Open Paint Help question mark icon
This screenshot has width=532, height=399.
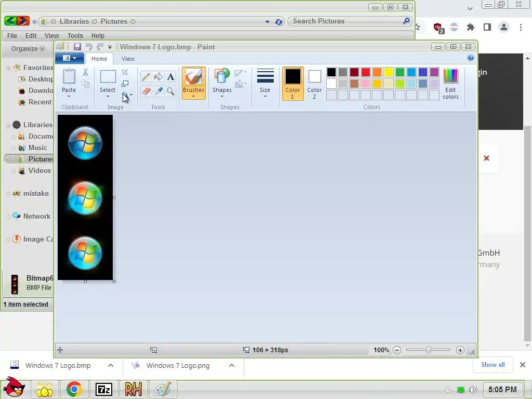pos(471,58)
